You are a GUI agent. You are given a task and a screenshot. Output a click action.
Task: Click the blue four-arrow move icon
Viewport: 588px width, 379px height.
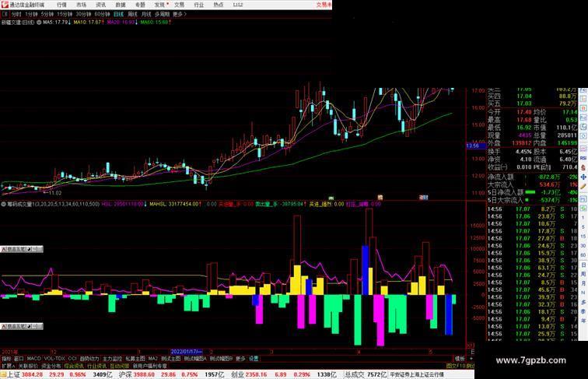(x=583, y=177)
